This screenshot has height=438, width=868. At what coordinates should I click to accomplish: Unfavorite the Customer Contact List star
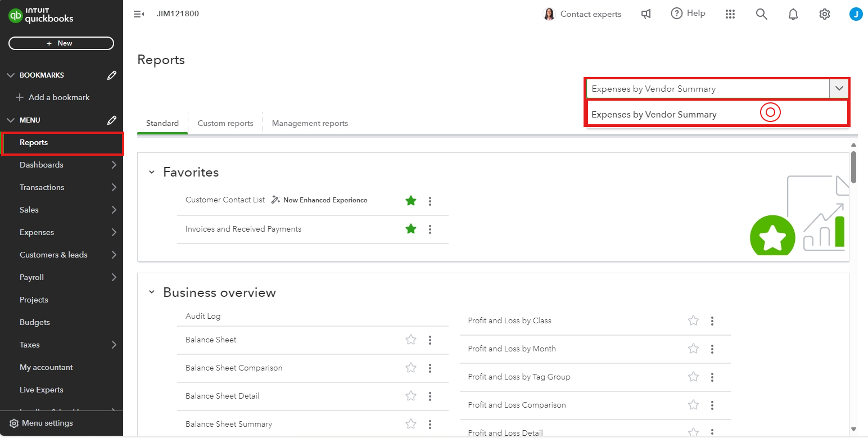411,201
